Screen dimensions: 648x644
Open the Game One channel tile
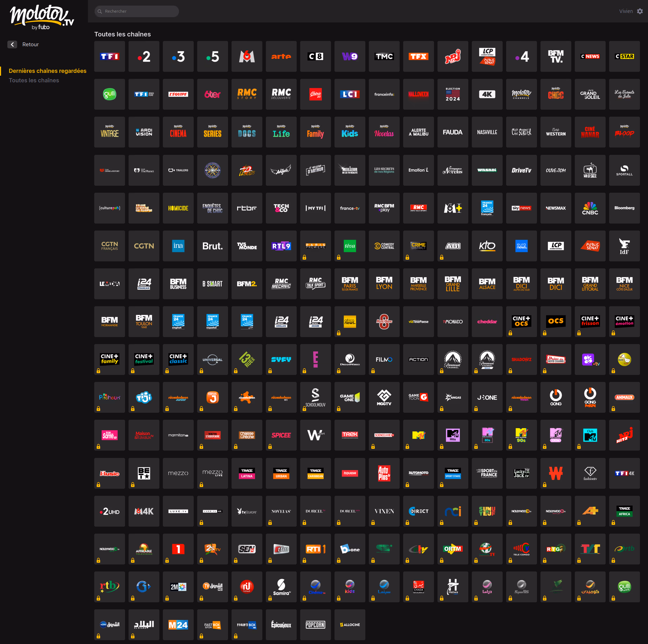pyautogui.click(x=350, y=397)
